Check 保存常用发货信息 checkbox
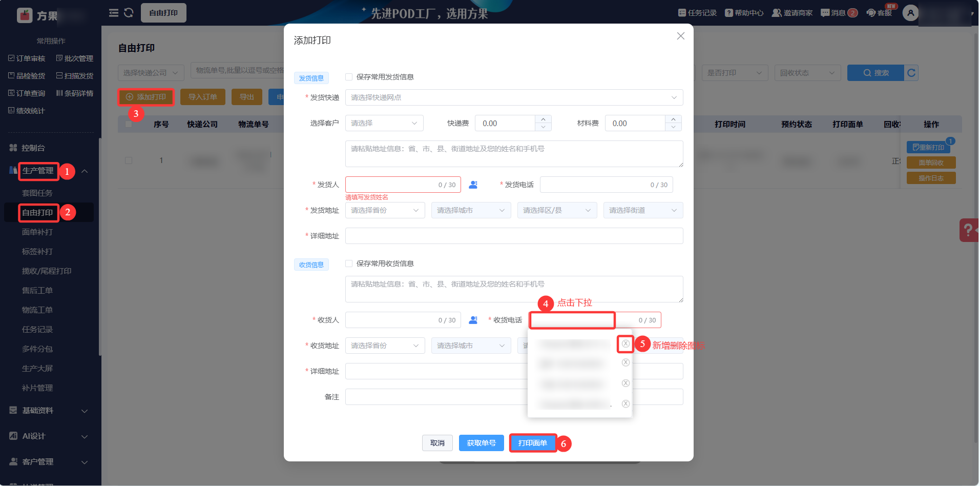Image resolution: width=980 pixels, height=486 pixels. click(x=349, y=77)
